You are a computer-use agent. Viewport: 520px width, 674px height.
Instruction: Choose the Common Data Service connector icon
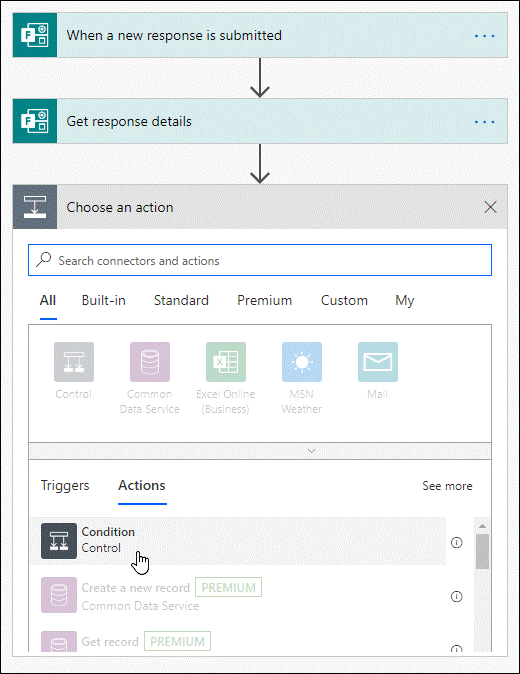[150, 362]
